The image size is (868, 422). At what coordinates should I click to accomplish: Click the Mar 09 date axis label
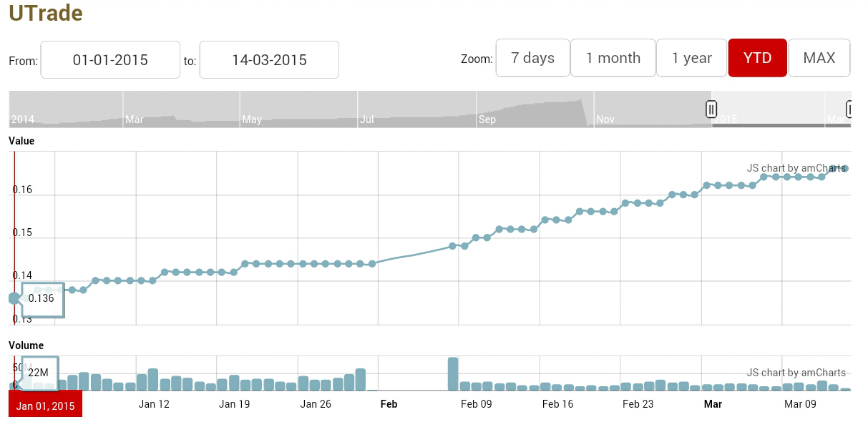click(800, 404)
